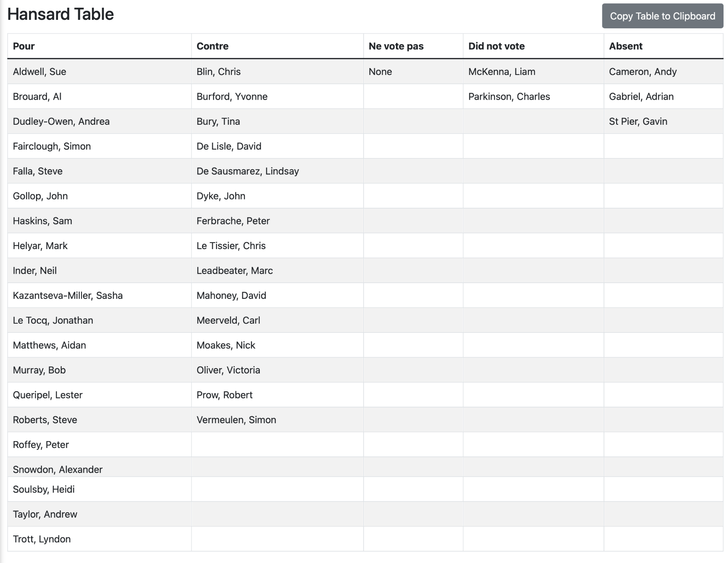Select De Sausmarez, Lindsay in Contre

pos(277,171)
